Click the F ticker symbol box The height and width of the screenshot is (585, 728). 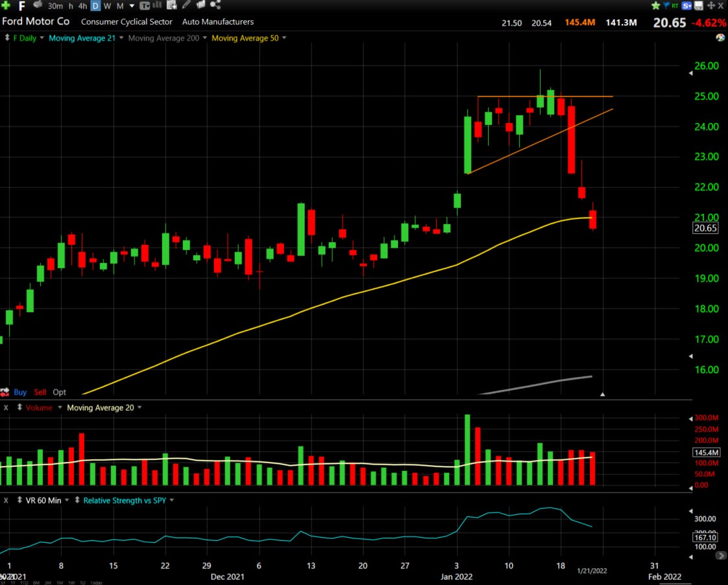pos(21,6)
